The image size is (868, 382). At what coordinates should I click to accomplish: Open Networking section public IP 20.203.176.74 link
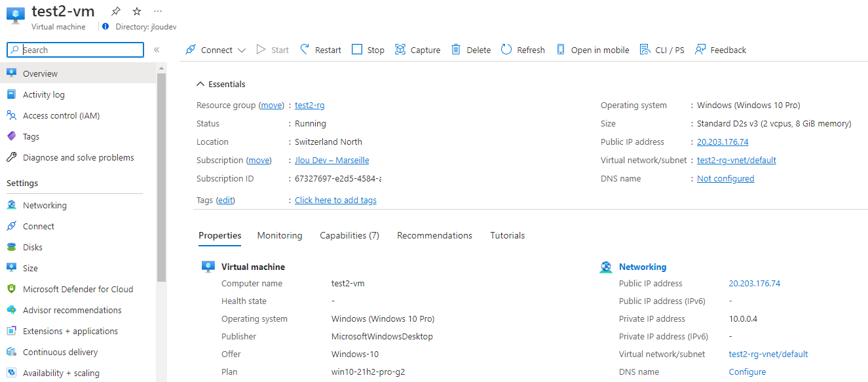[x=755, y=283]
